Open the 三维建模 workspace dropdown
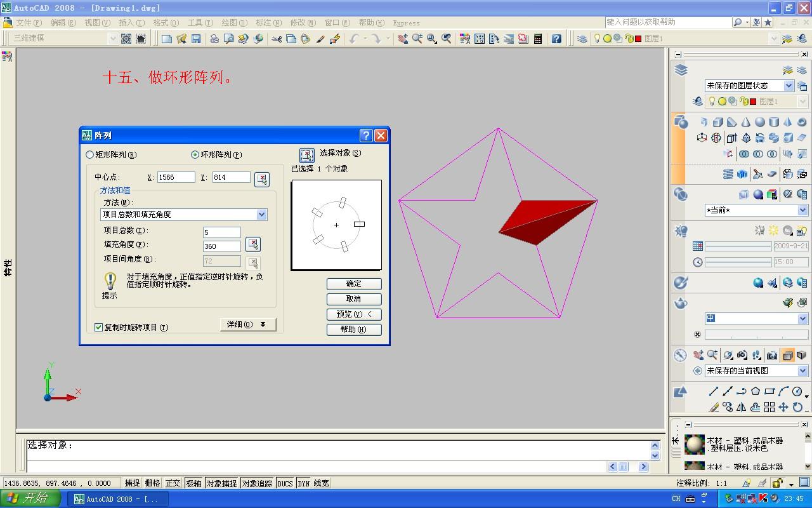 click(65, 38)
